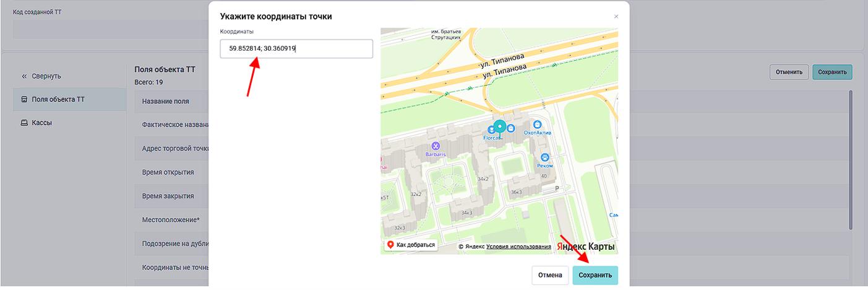The image size is (868, 290).
Task: Open the Поля объекта ТТ section
Action: pyautogui.click(x=58, y=99)
